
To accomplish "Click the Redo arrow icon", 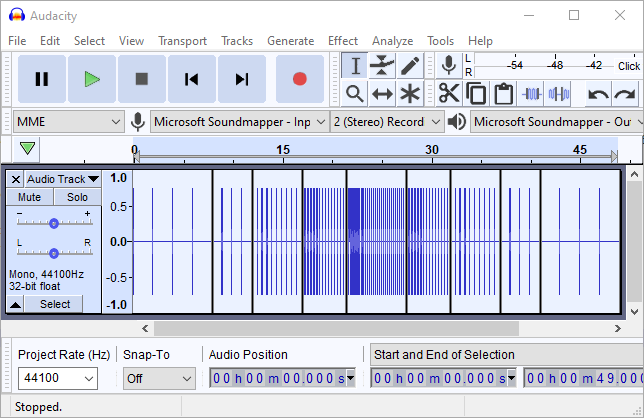I will [625, 94].
